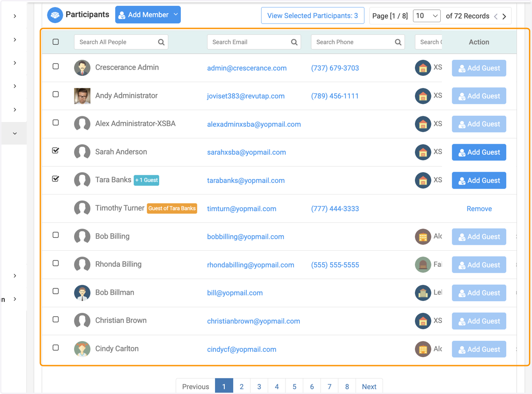Click phone number (777) 444-3333

335,209
